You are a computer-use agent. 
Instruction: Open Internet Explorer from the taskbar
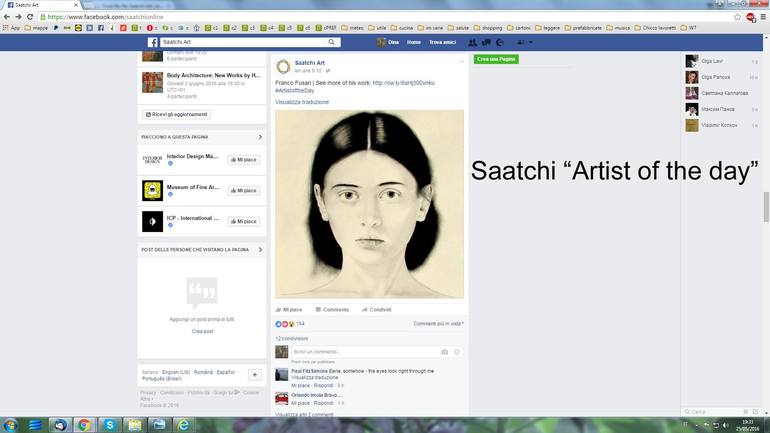coord(183,425)
